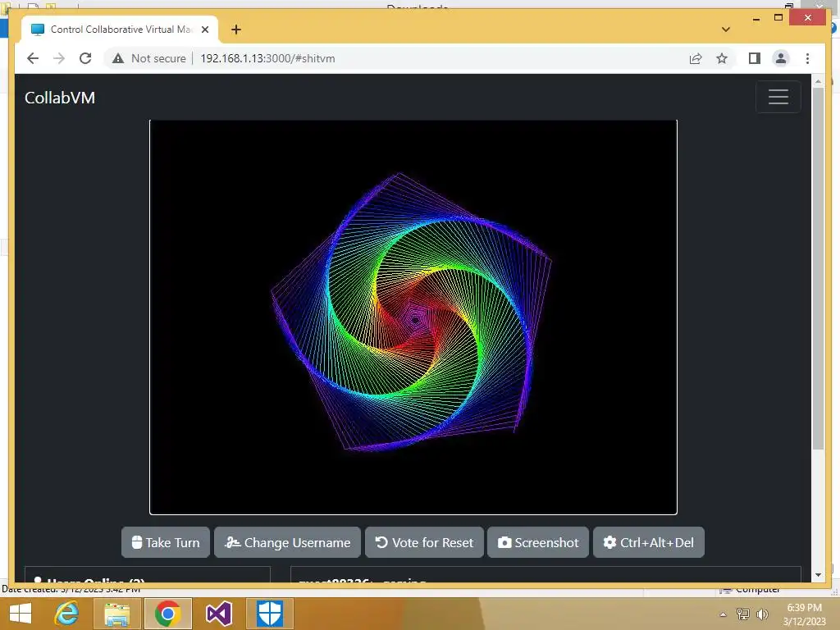
Task: Open Visual Studio from the taskbar
Action: click(x=218, y=614)
